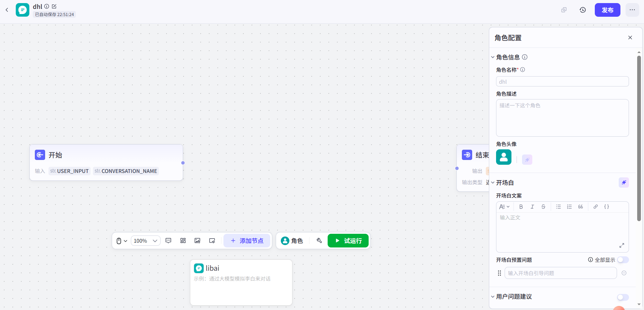Go back using the top-left arrow
Viewport: 644px width, 310px height.
7,10
